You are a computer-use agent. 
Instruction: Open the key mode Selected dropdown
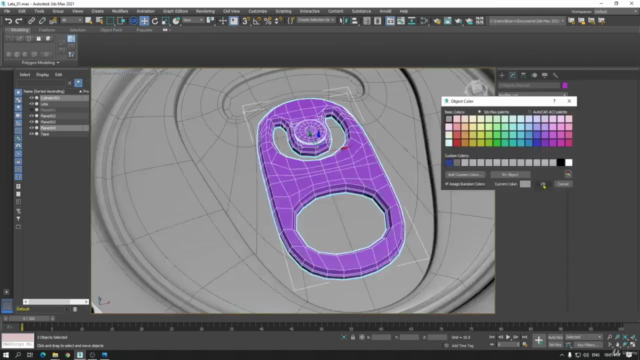coord(583,337)
